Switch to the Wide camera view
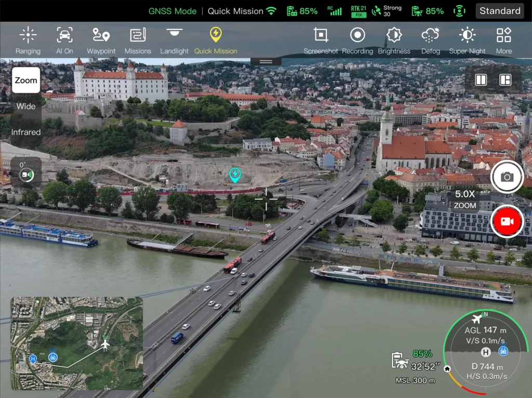Screen dimensions: 532x398 (x=26, y=106)
